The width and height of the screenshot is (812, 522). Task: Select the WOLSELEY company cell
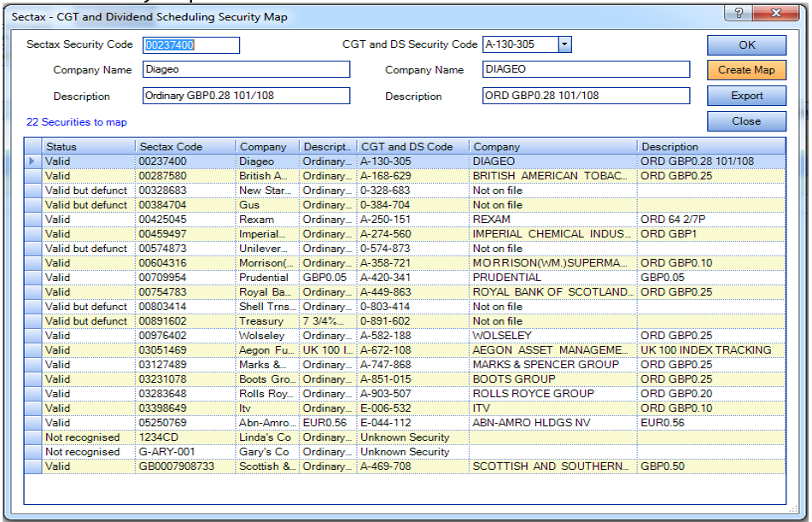tap(553, 336)
